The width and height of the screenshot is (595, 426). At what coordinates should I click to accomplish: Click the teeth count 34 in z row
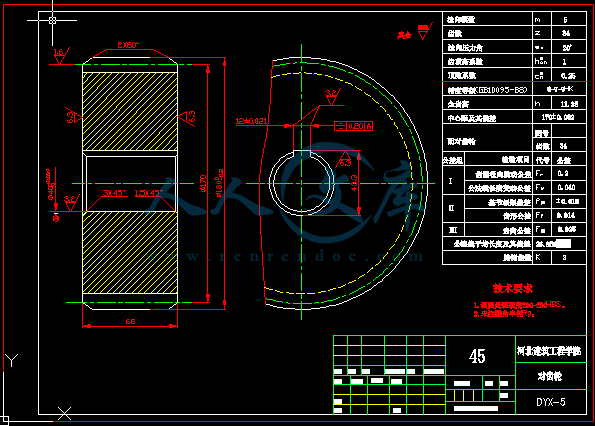pos(566,33)
